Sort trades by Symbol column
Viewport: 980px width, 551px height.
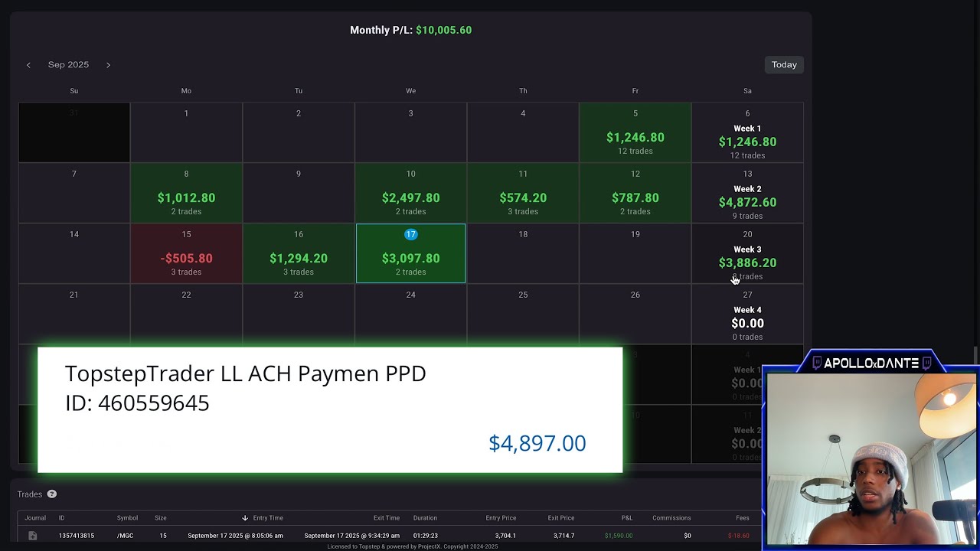pyautogui.click(x=127, y=518)
